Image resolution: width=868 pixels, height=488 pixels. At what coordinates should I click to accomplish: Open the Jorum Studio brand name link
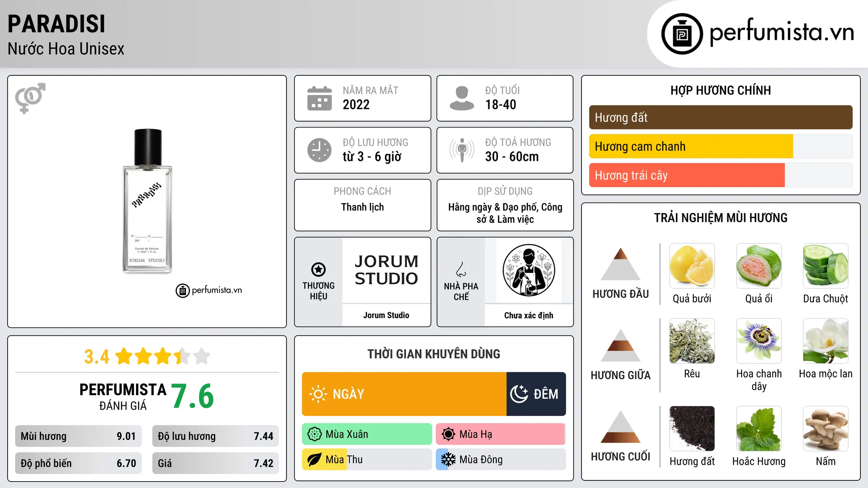[386, 315]
